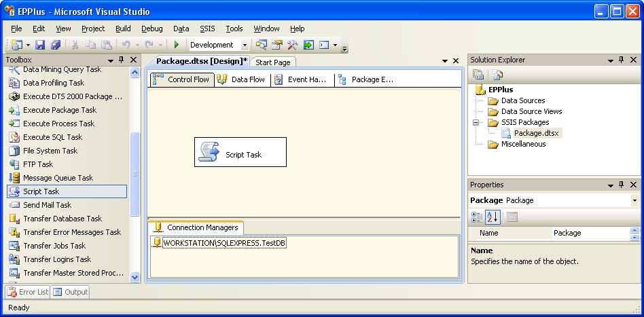Open the Window menu
Screen dimensions: 644x317
point(266,29)
